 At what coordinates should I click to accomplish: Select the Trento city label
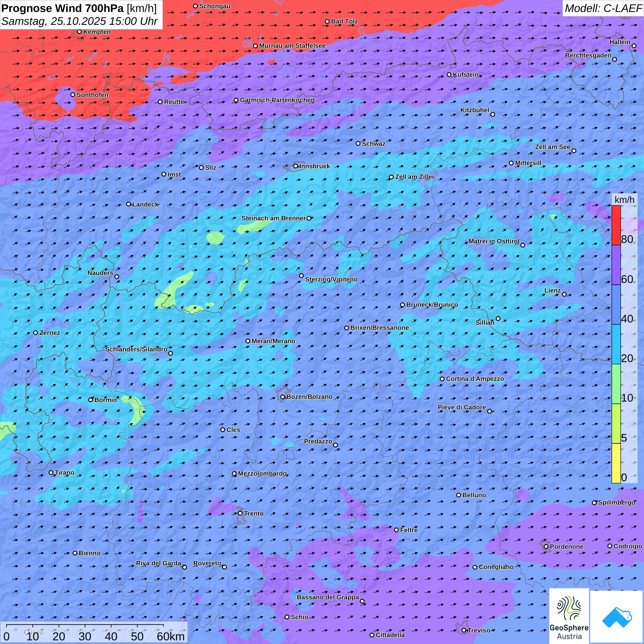coord(254,513)
